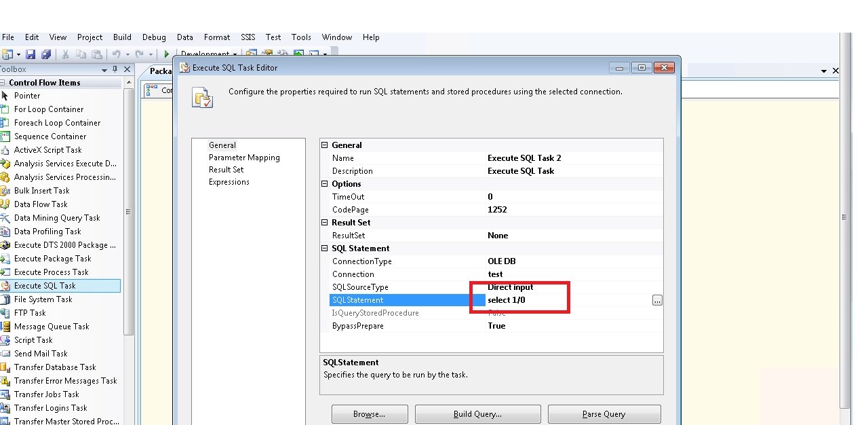The width and height of the screenshot is (868, 425).
Task: Open the Debug menu
Action: 154,37
